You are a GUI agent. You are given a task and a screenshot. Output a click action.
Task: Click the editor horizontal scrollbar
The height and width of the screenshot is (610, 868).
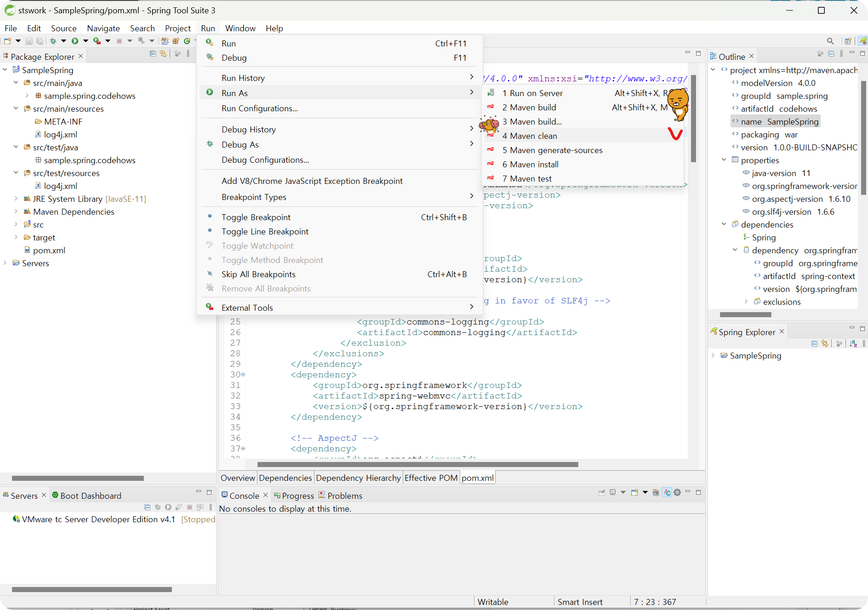tap(417, 464)
